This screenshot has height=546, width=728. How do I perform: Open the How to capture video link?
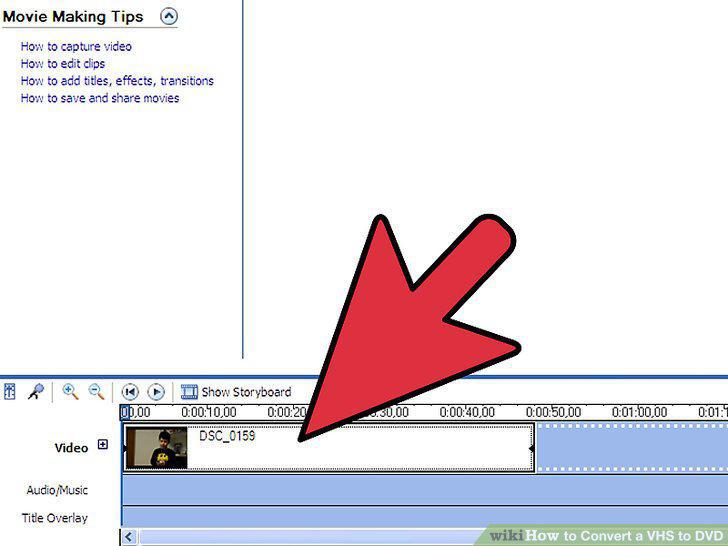pyautogui.click(x=76, y=46)
